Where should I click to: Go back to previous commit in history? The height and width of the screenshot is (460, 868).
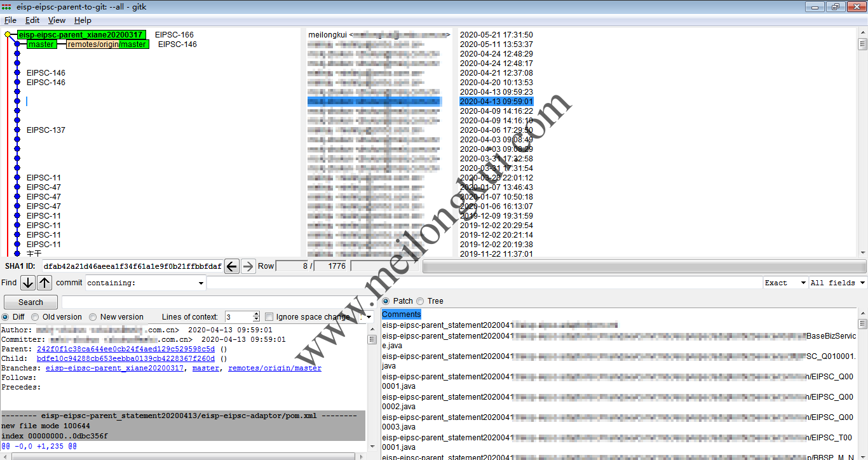[x=232, y=266]
